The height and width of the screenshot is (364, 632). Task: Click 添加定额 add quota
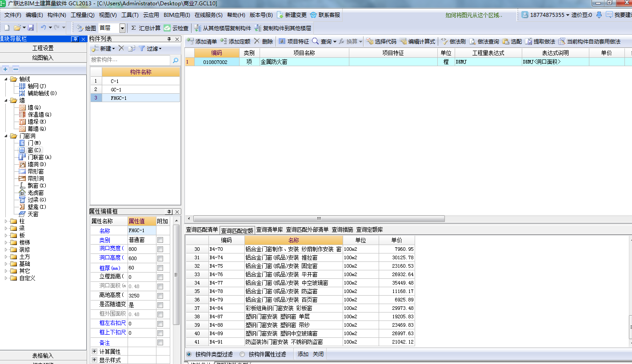click(236, 41)
